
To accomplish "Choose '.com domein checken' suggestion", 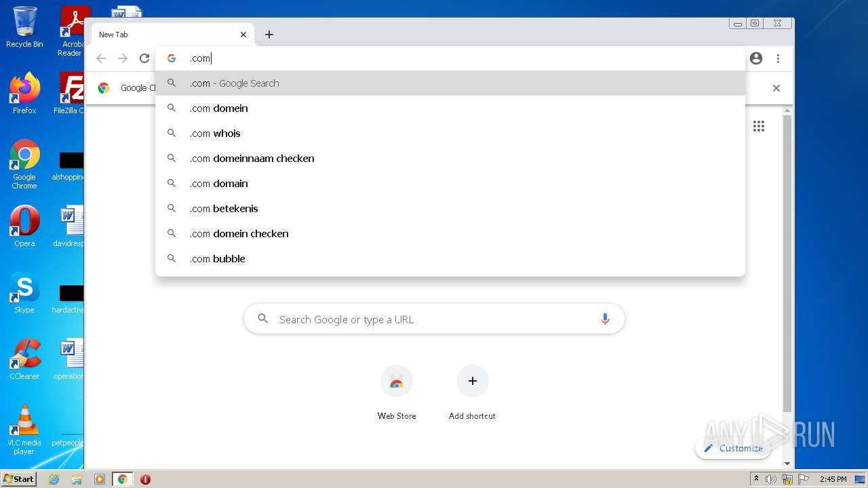I will click(450, 234).
